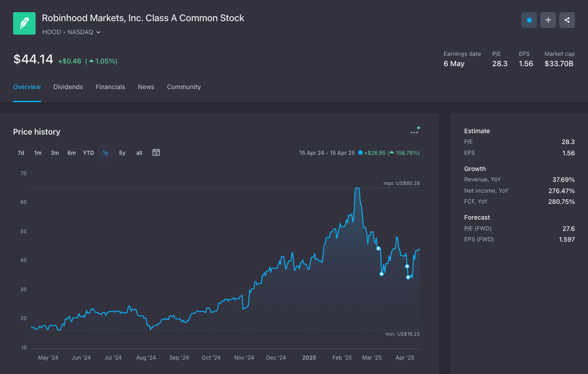Image resolution: width=588 pixels, height=374 pixels.
Task: Open the share icon button
Action: pos(567,20)
